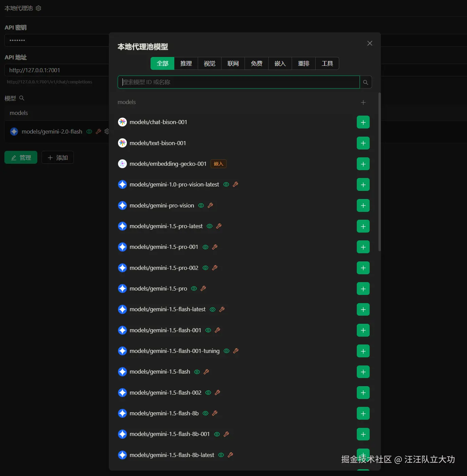Screen dimensions: 467x476
Task: Click the wrench icon of gemini-1.5-flash-002
Action: [217, 393]
